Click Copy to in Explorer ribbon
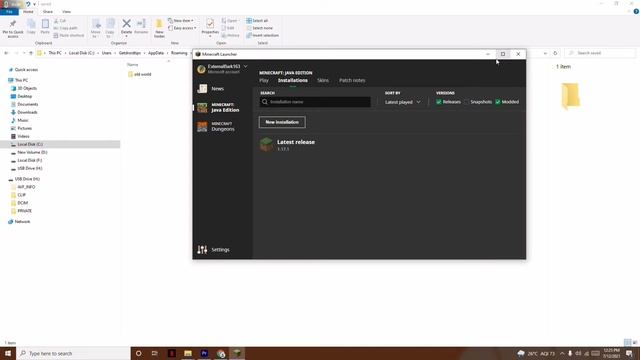 click(110, 28)
